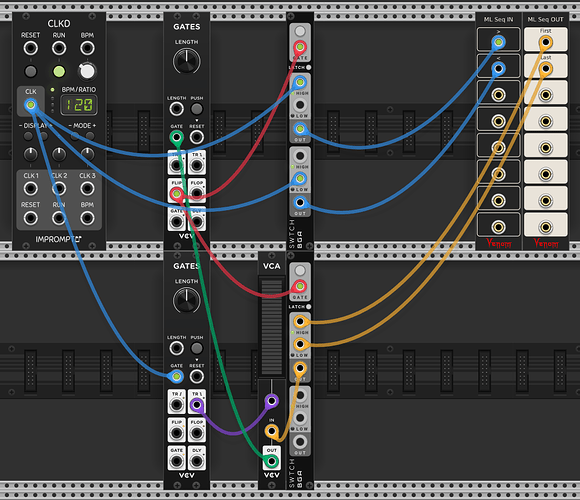Click the Last output jack on ML Seq OUT

click(x=546, y=69)
